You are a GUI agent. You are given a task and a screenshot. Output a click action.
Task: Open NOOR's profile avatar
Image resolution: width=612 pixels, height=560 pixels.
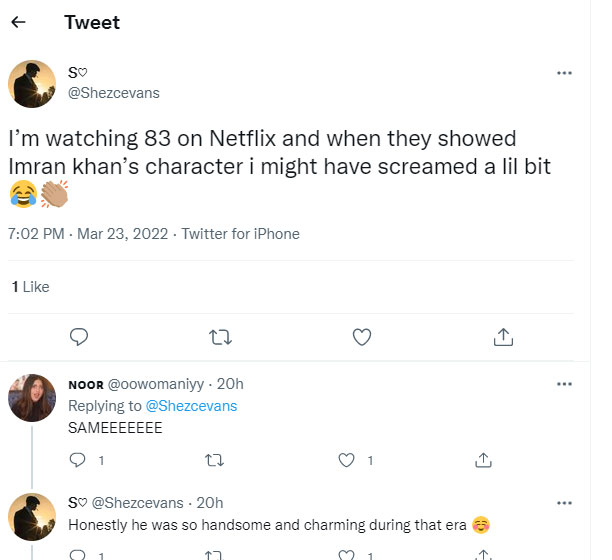click(x=32, y=398)
